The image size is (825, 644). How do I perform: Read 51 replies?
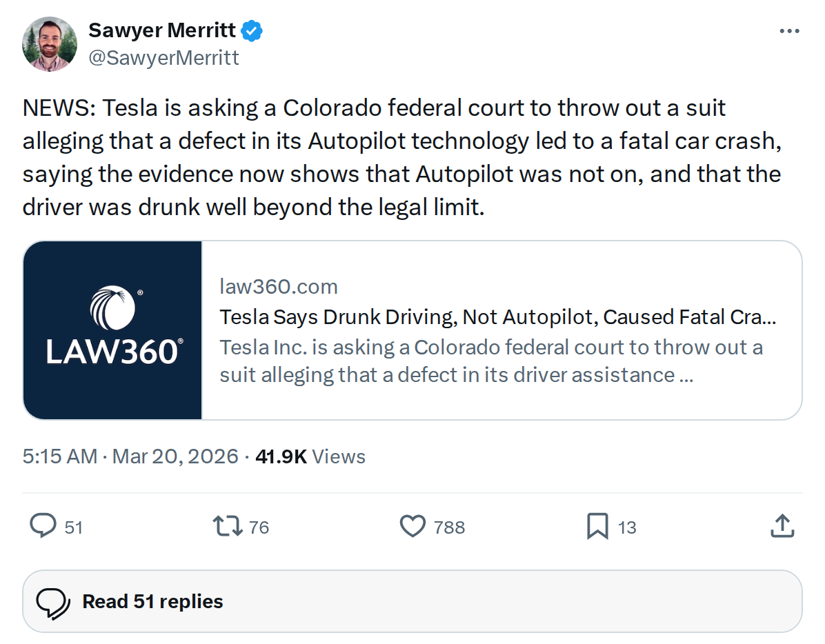(152, 601)
